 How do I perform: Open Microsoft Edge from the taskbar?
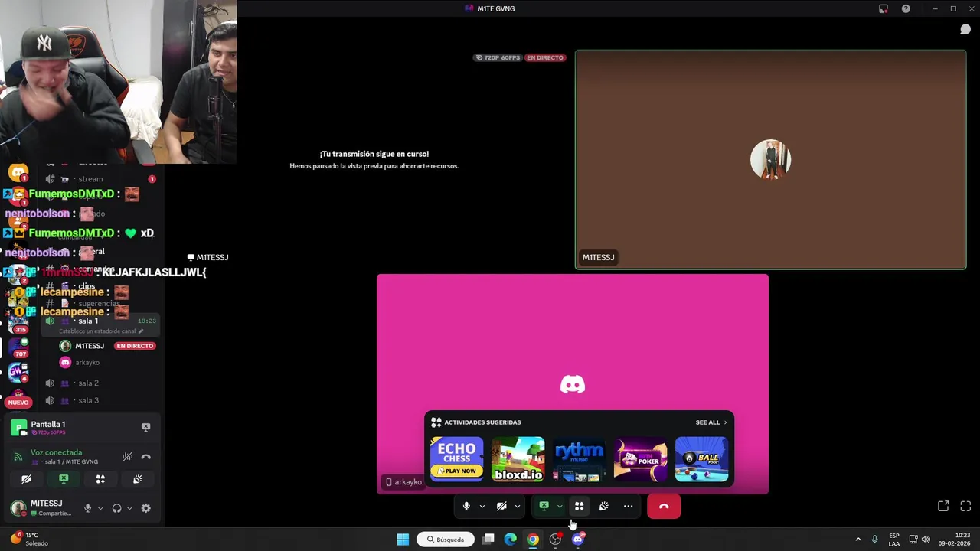pyautogui.click(x=511, y=540)
